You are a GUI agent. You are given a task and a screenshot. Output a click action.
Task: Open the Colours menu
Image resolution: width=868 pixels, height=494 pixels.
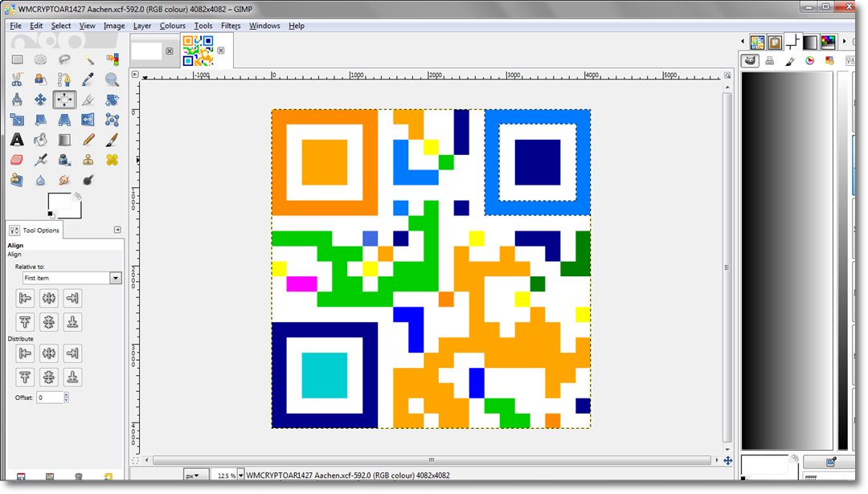[172, 26]
